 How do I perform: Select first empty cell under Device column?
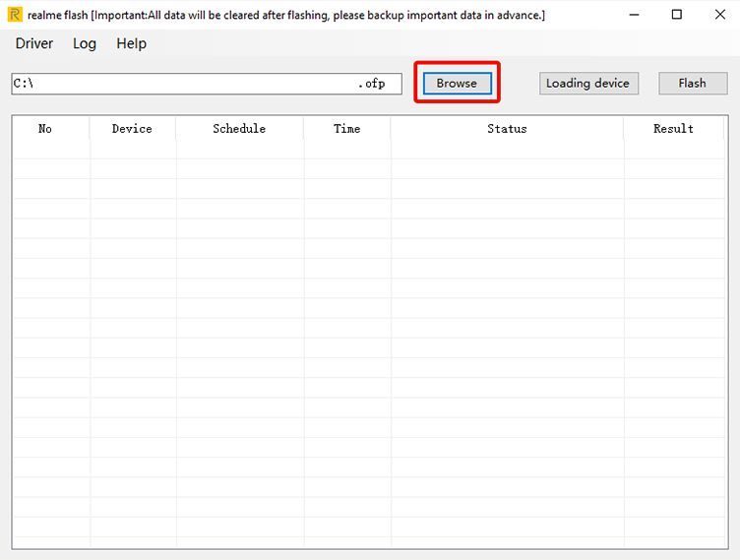click(132, 150)
